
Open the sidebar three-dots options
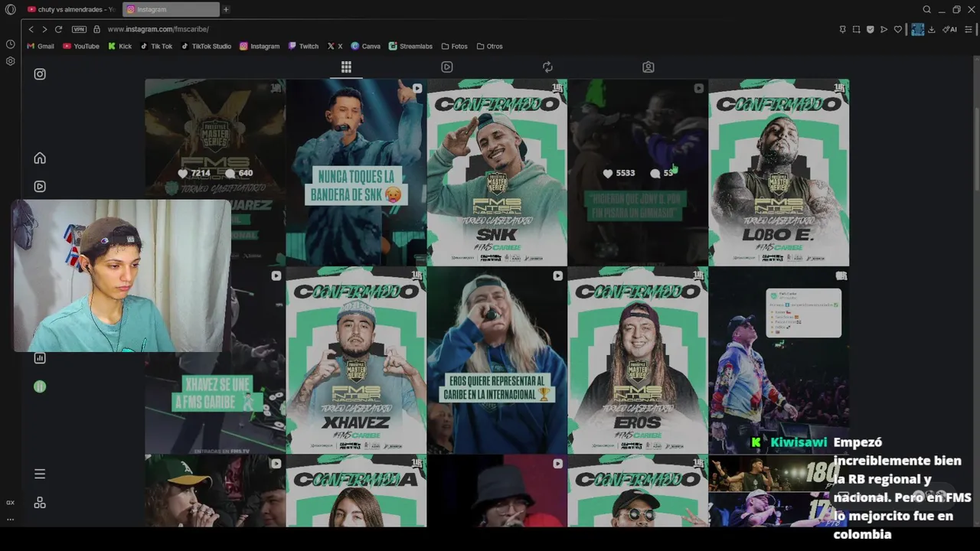point(10,519)
